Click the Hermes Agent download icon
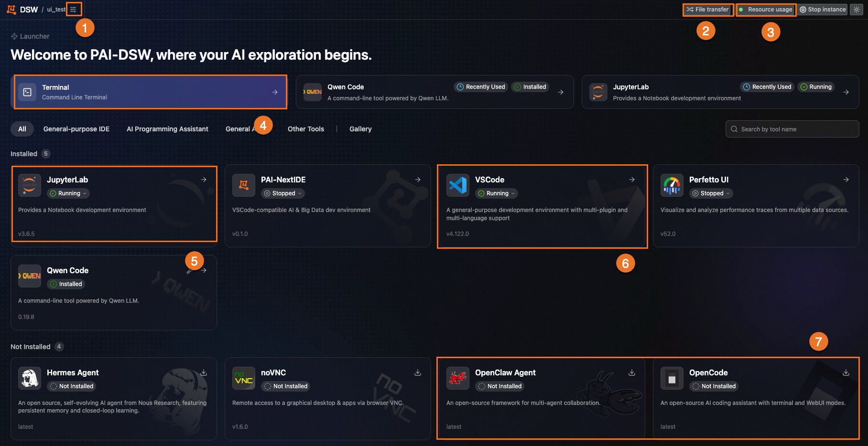 coord(204,372)
